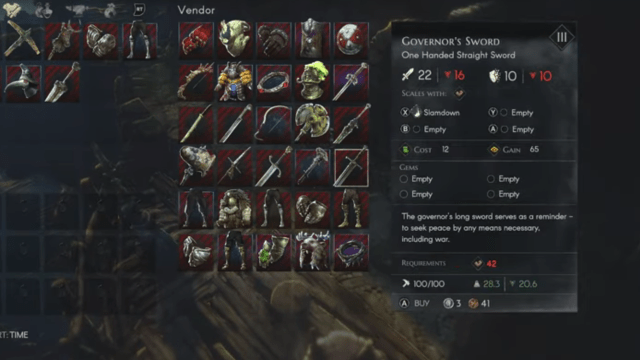Select the empty Y ability slot
This screenshot has width=640, height=360.
(511, 112)
